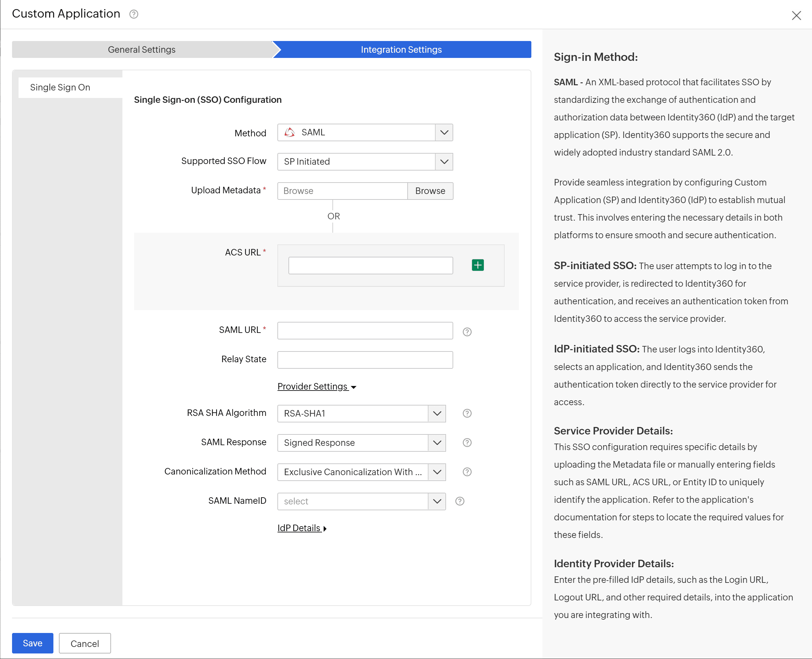
Task: Open the SAML NameID select dropdown
Action: (x=361, y=501)
